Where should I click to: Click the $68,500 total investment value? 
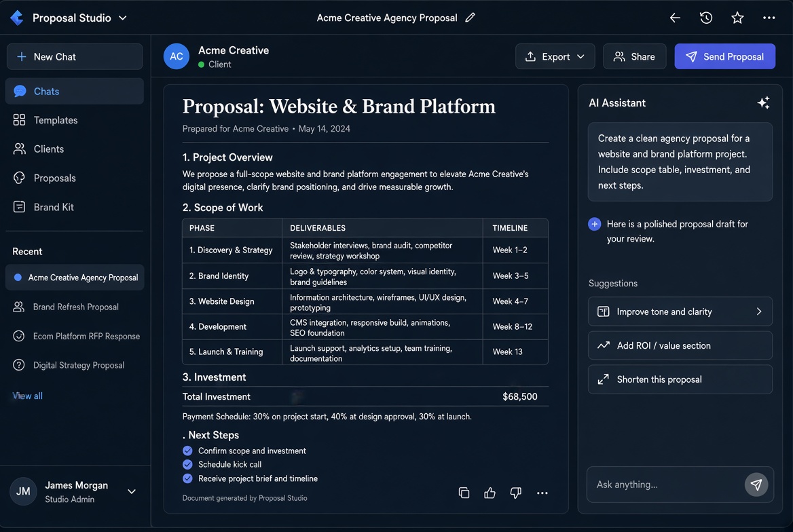coord(520,396)
